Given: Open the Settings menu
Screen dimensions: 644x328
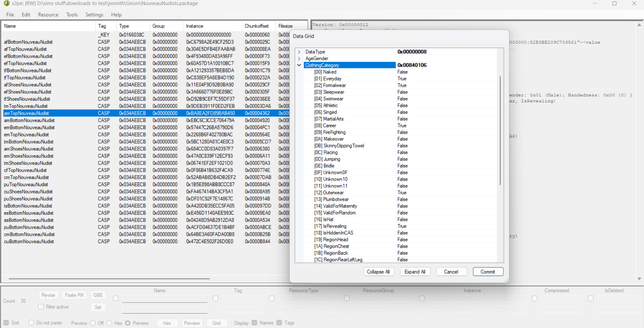Looking at the screenshot, I should (x=94, y=15).
